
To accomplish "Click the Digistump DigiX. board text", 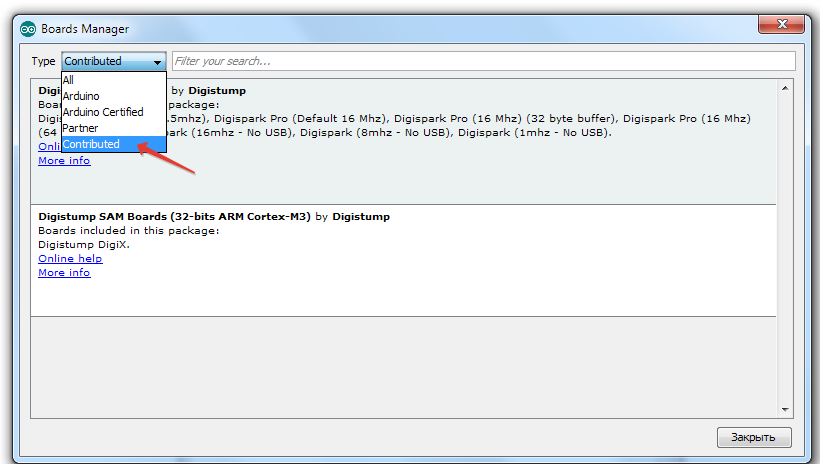I will pos(84,244).
